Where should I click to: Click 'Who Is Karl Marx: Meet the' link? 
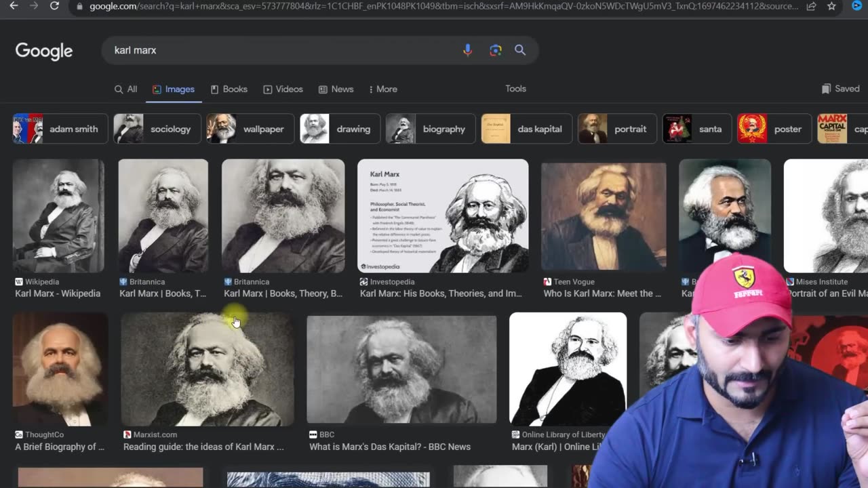point(602,293)
